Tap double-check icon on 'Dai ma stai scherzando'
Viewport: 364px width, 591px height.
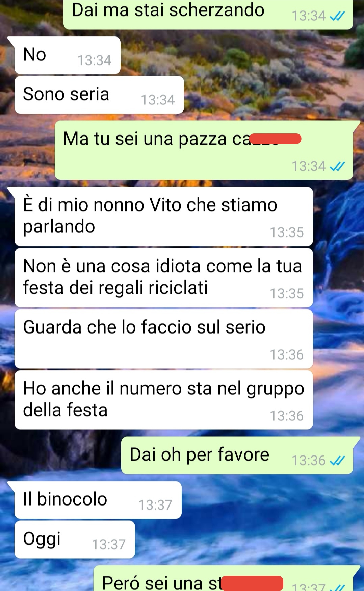337,16
